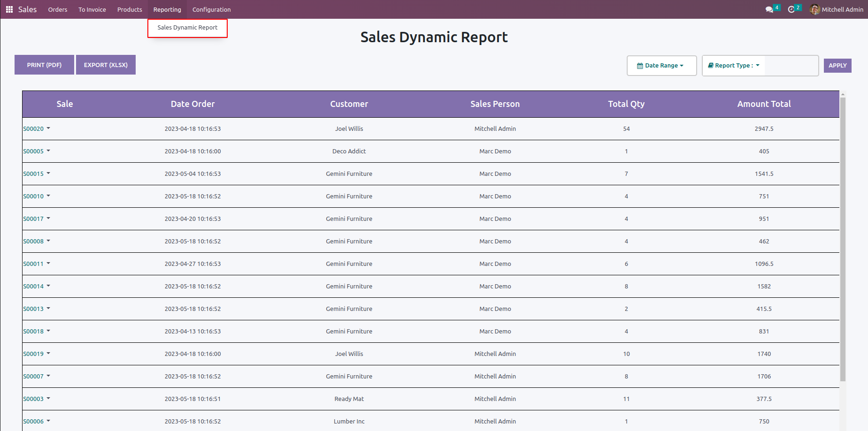Image resolution: width=868 pixels, height=431 pixels.
Task: Open the apps grid menu icon
Action: pos(9,9)
